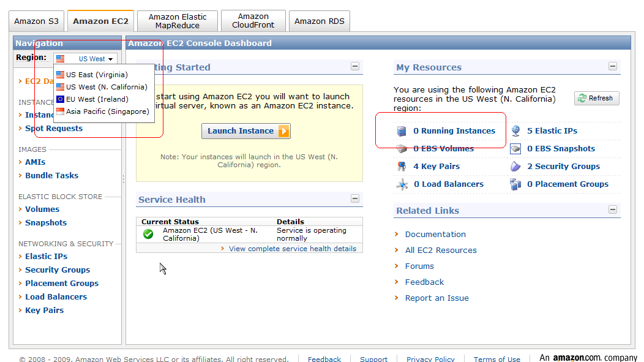The height and width of the screenshot is (362, 644).
Task: Click footer Privacy Policy link
Action: coord(430,359)
